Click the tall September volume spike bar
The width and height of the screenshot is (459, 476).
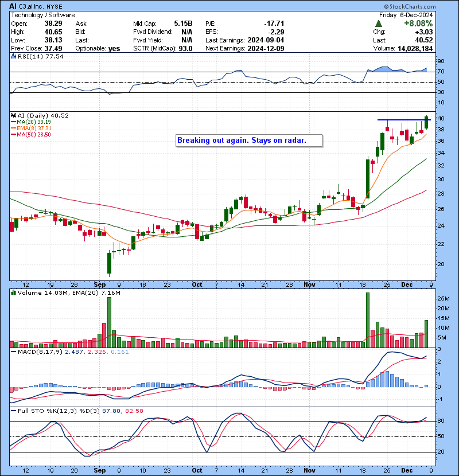109,322
